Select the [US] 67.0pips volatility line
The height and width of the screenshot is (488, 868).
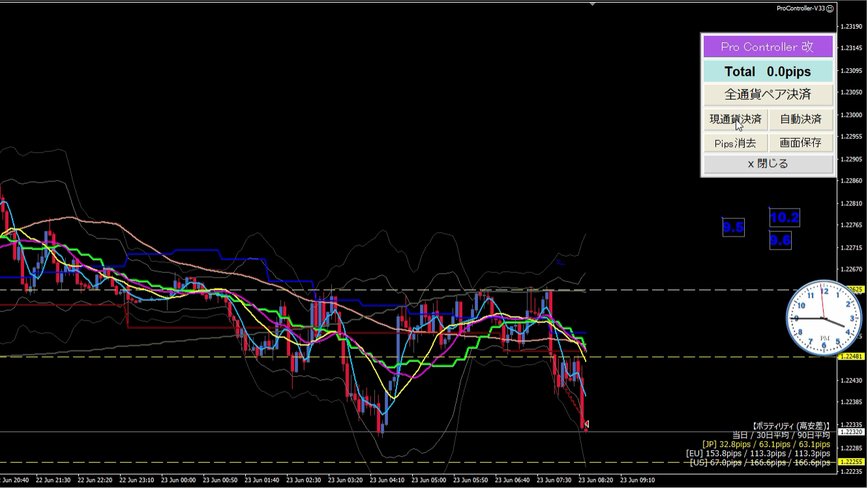pyautogui.click(x=760, y=463)
